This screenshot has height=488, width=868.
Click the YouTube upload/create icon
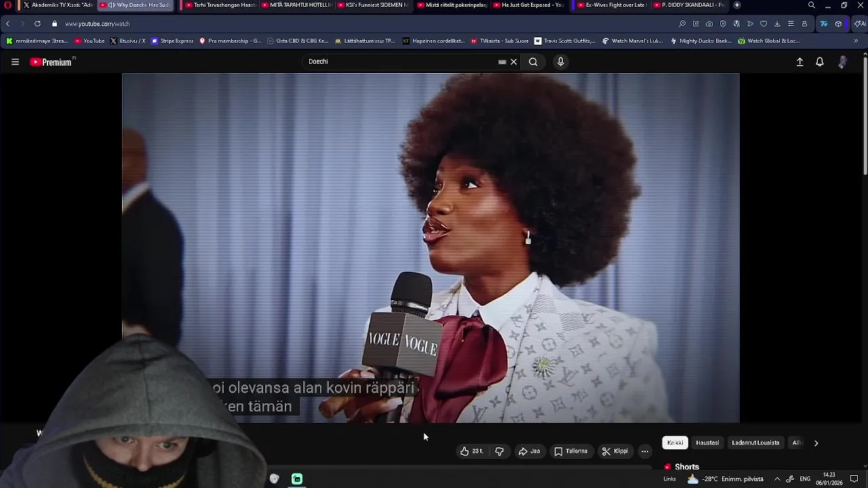[x=800, y=62]
